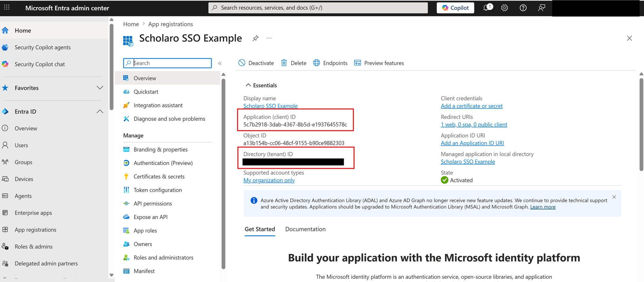
Task: Click the Home house icon in sidebar
Action: tap(5, 31)
